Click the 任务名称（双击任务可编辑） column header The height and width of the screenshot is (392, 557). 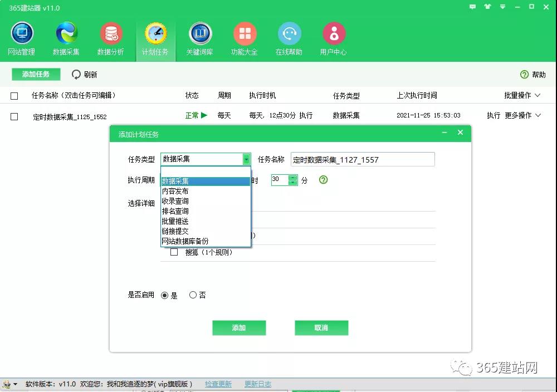click(x=74, y=95)
